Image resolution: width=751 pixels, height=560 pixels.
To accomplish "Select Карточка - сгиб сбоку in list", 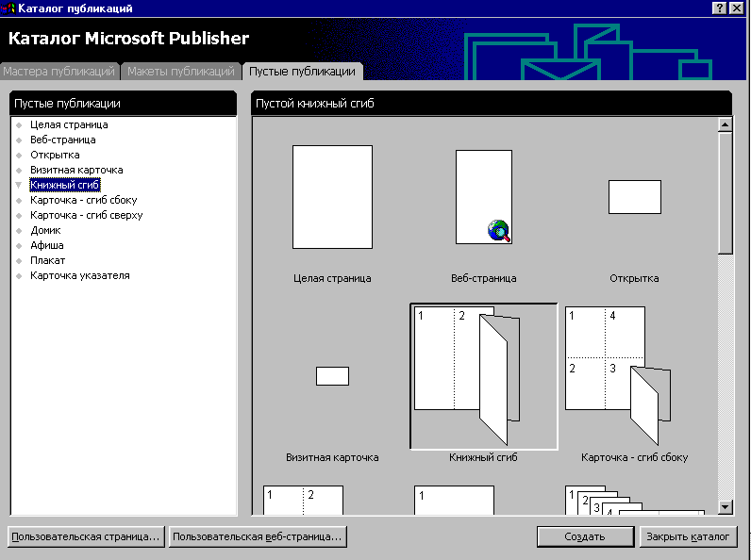I will (83, 200).
